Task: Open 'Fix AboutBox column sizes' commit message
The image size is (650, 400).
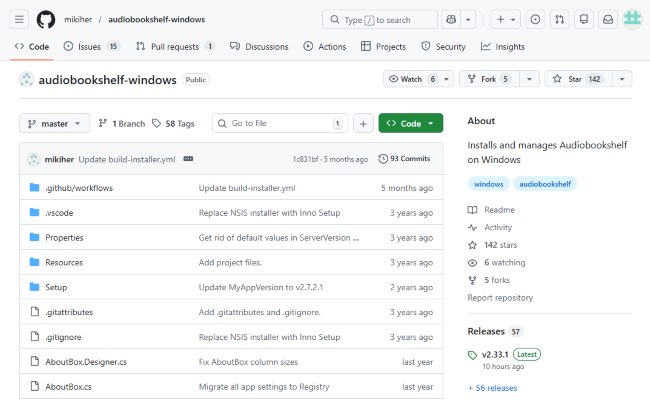Action: [248, 362]
